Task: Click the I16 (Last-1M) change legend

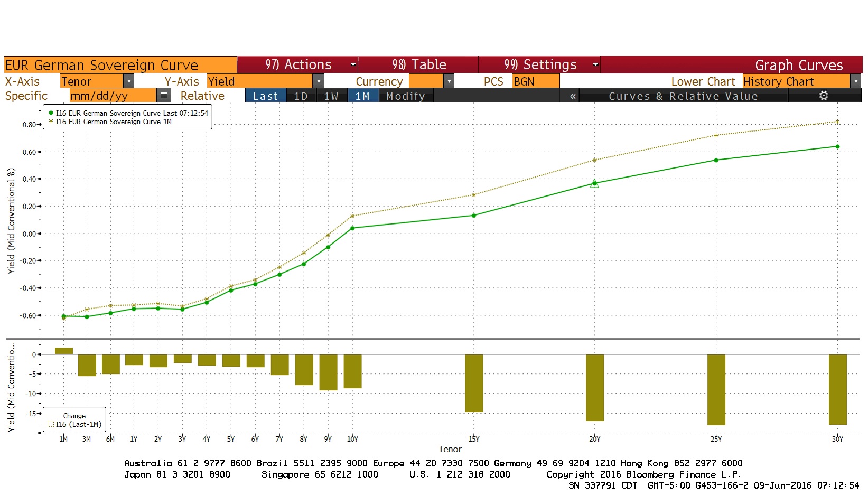Action: [x=74, y=424]
